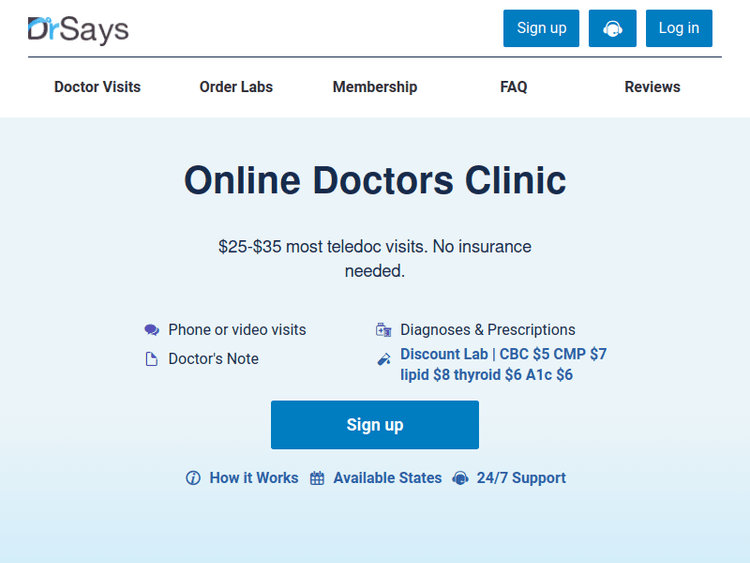750x563 pixels.
Task: Click the header Sign up button
Action: tap(541, 28)
